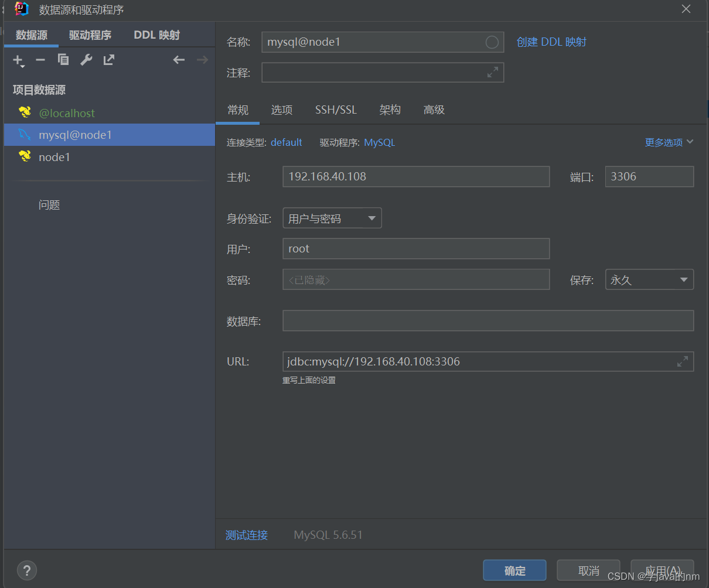This screenshot has width=709, height=588.
Task: Click the @localhost MySQL icon
Action: coord(25,112)
